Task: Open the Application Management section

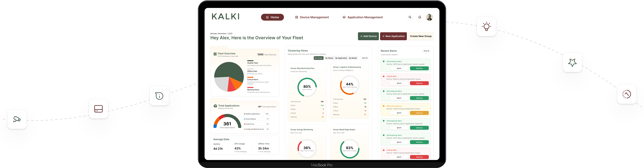Action: [x=362, y=17]
